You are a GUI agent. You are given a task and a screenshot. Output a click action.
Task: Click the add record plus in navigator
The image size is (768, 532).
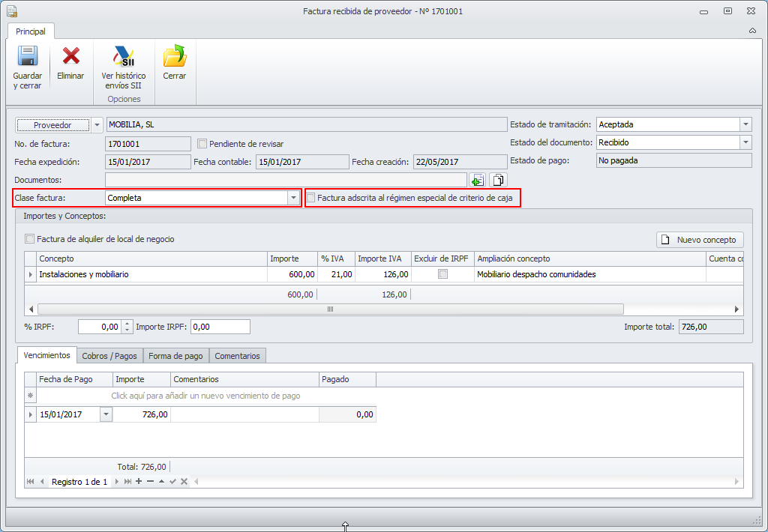click(x=139, y=481)
